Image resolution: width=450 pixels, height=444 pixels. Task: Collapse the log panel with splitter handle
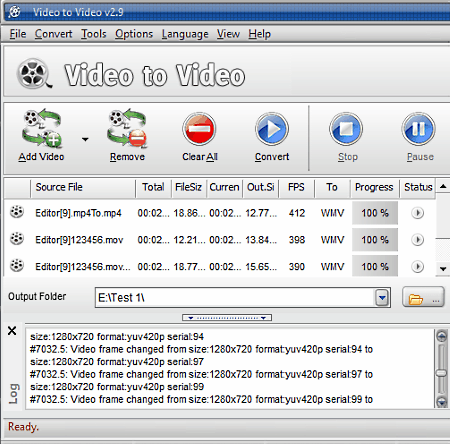(x=227, y=318)
